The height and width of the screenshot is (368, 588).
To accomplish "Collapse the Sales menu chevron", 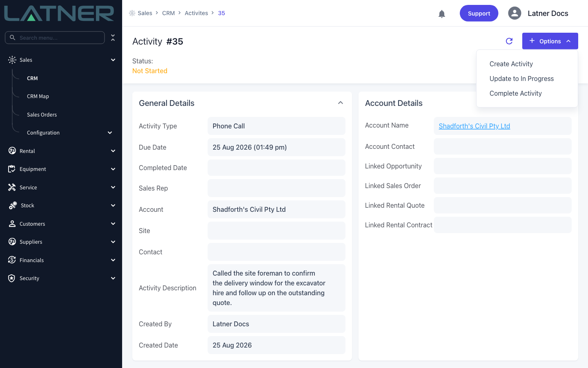I will coord(113,60).
